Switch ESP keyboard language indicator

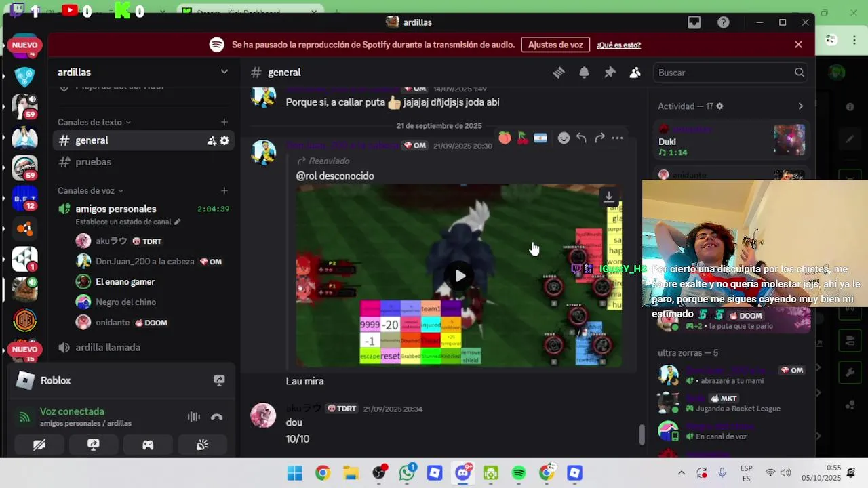coord(746,473)
